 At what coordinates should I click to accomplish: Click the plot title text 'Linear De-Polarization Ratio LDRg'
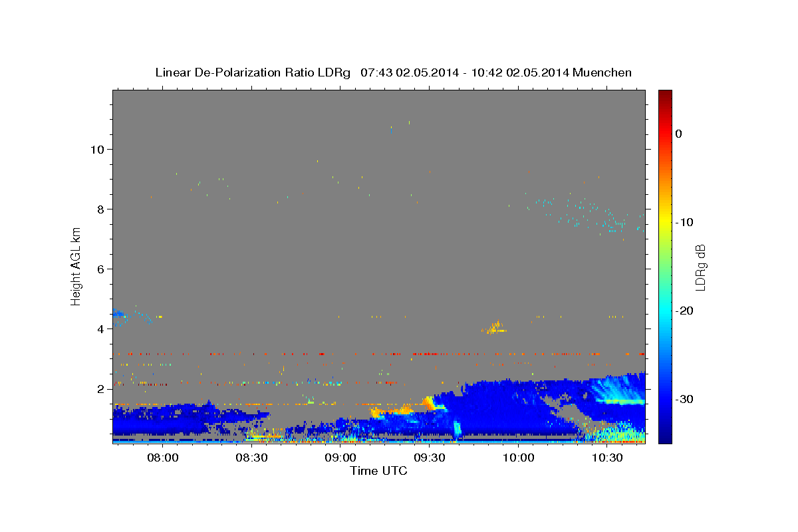[253, 72]
